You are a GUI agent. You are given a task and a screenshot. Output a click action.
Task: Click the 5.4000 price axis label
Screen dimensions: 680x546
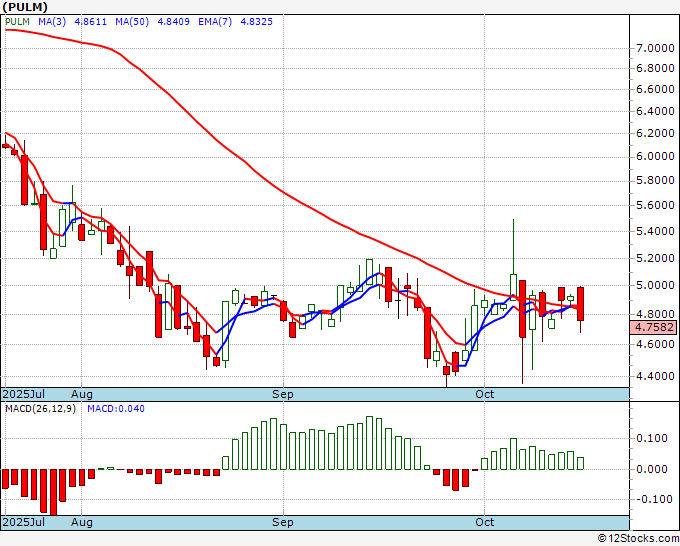tap(655, 231)
